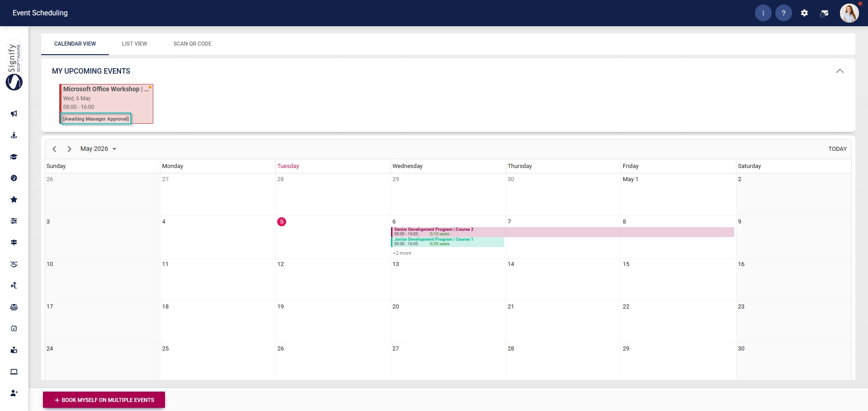Open the graduation cap sidebar icon
The image size is (868, 411).
click(x=14, y=157)
